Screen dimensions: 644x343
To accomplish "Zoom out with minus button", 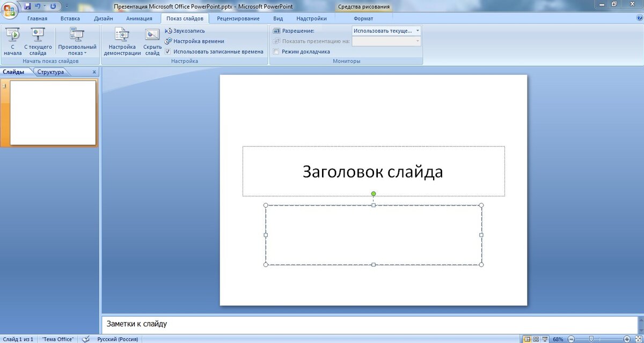I will pos(571,339).
